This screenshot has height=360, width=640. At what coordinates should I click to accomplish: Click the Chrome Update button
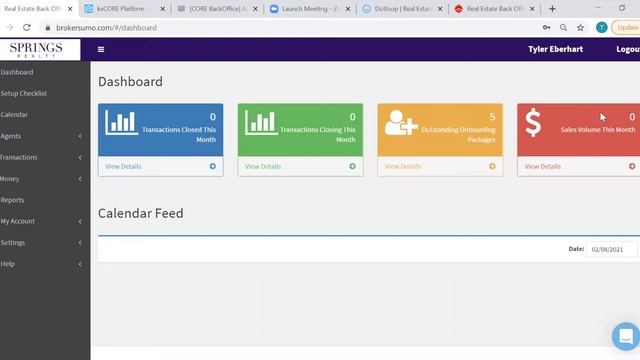626,28
